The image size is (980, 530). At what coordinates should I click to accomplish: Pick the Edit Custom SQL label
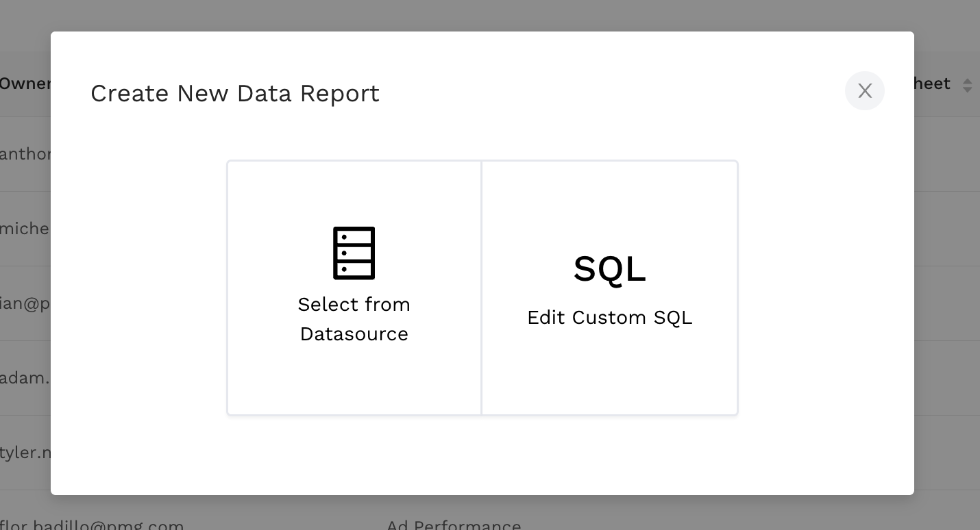609,318
